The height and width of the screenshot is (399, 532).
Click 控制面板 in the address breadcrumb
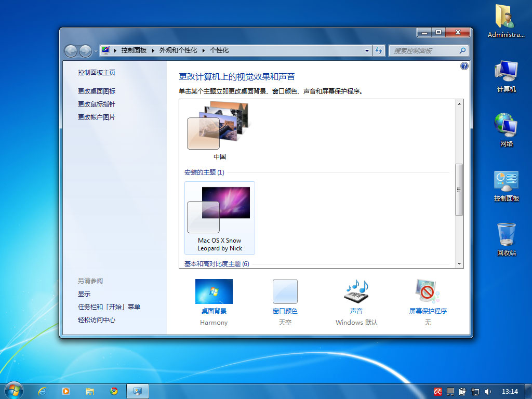[134, 50]
